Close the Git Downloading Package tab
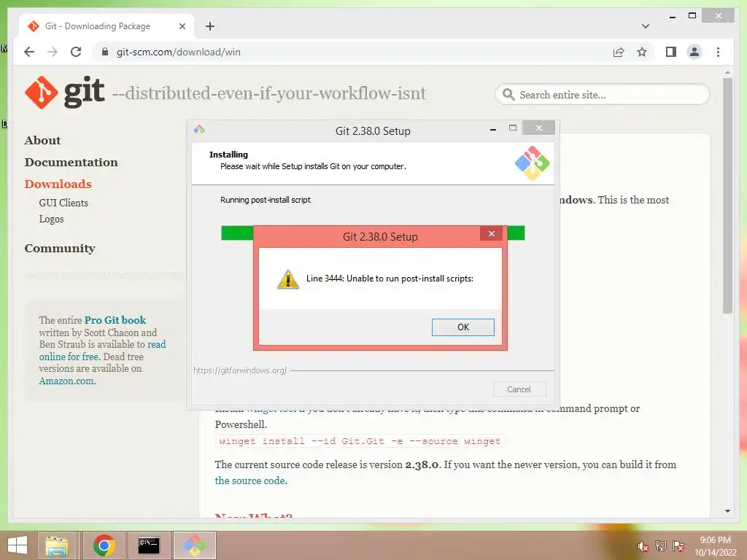 [182, 26]
